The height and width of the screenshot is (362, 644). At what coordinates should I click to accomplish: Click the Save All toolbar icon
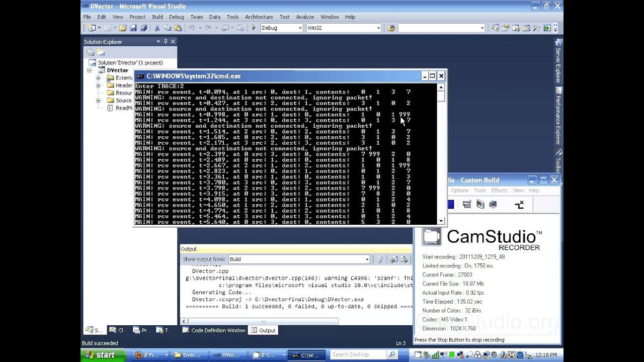coord(144,28)
